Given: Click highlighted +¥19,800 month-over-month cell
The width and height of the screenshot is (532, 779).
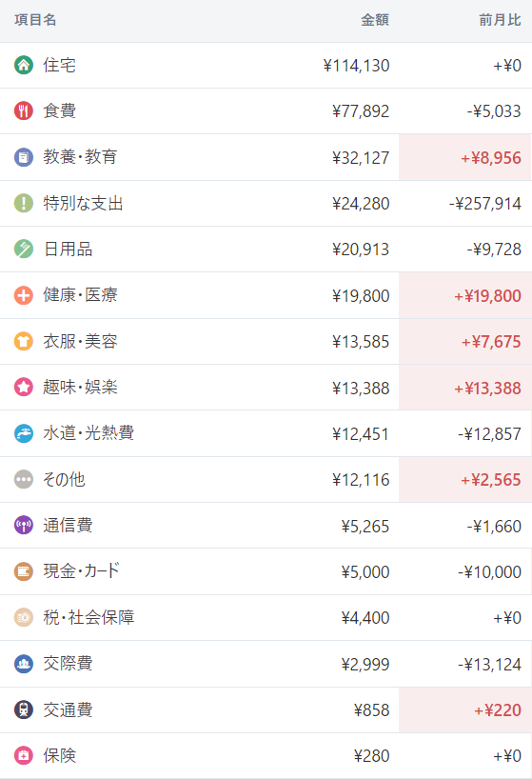Looking at the screenshot, I should pos(465,295).
